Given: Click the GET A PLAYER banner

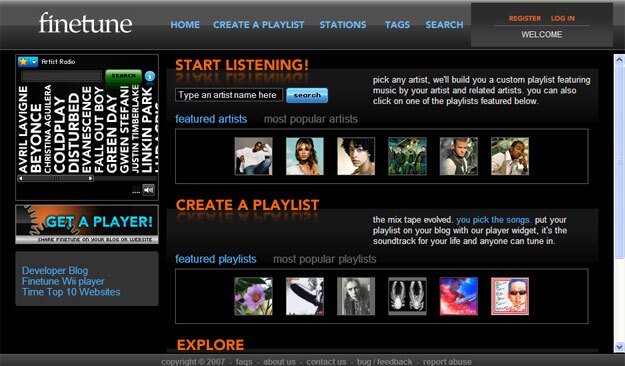Looking at the screenshot, I should [87, 224].
